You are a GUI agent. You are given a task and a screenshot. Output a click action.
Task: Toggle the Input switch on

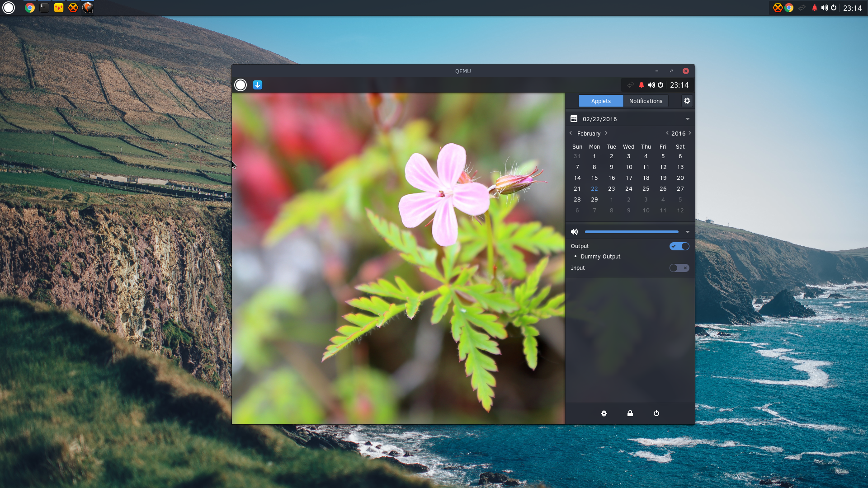pyautogui.click(x=679, y=268)
